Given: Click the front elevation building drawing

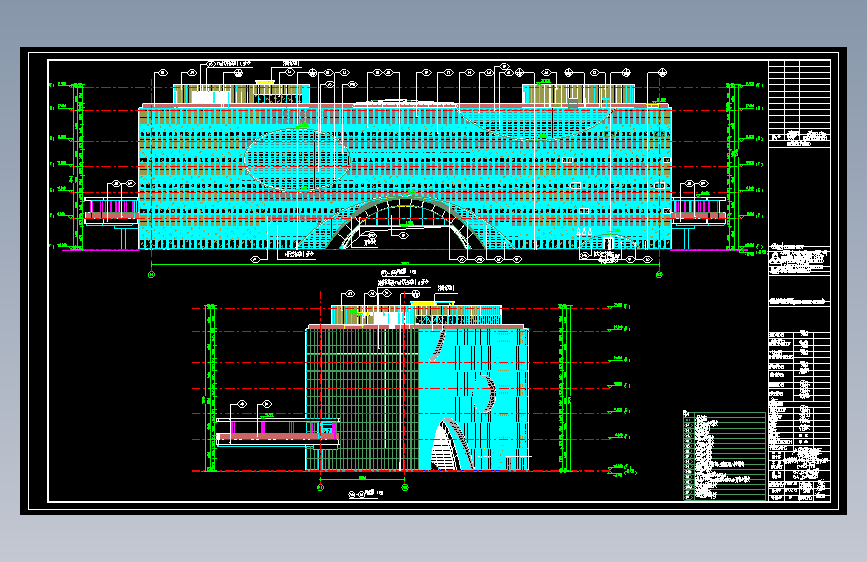Looking at the screenshot, I should (405, 166).
